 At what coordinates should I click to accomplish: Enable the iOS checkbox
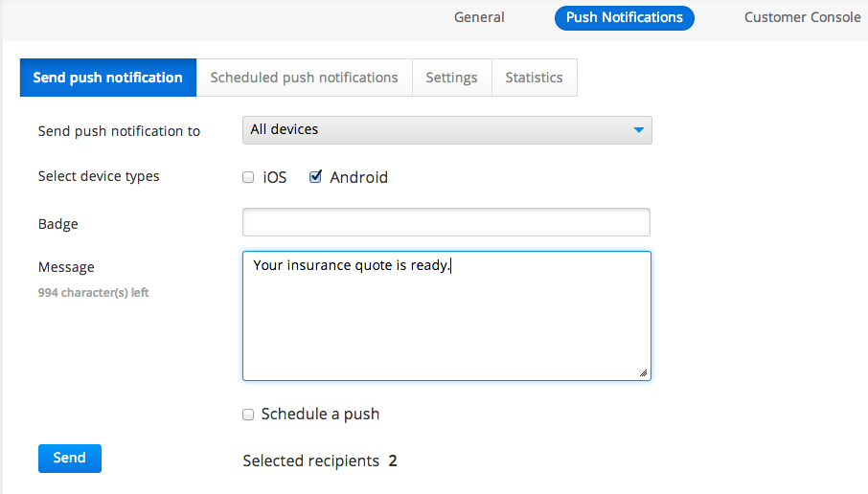248,177
